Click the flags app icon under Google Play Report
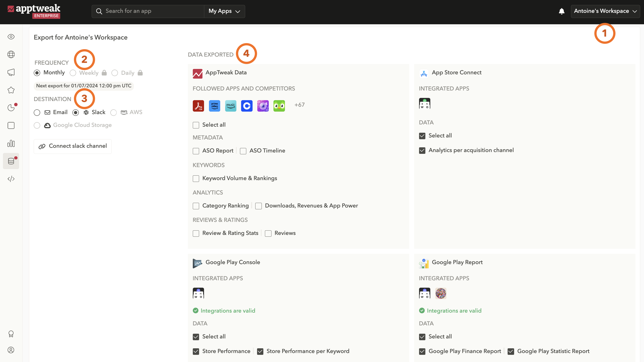Image resolution: width=644 pixels, height=362 pixels. click(441, 293)
